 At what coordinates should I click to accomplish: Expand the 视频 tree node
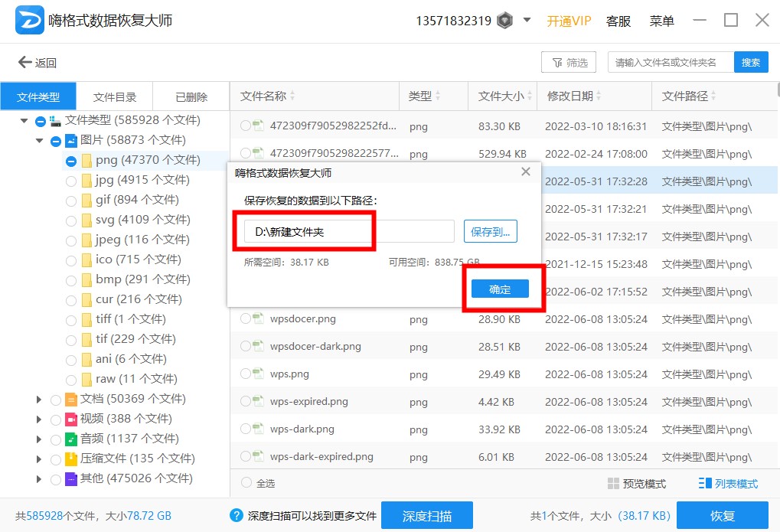pos(39,419)
